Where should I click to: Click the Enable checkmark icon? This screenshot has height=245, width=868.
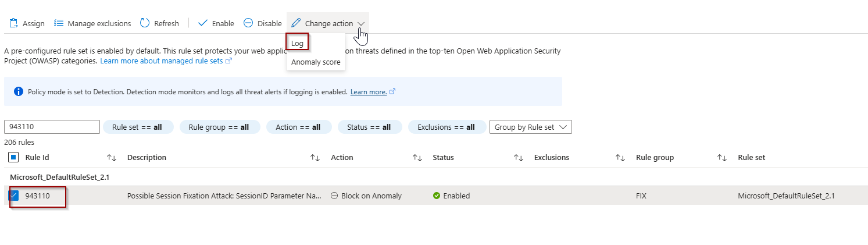(x=203, y=23)
